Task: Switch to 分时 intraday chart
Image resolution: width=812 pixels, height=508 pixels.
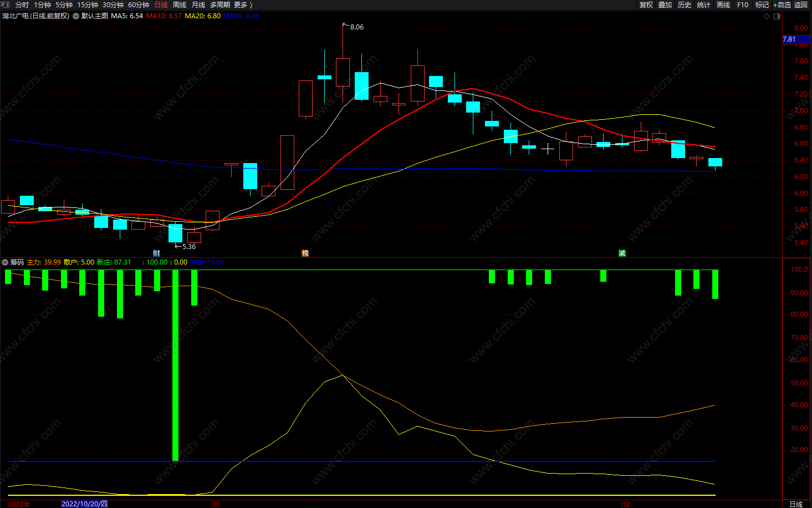Action: (22, 5)
